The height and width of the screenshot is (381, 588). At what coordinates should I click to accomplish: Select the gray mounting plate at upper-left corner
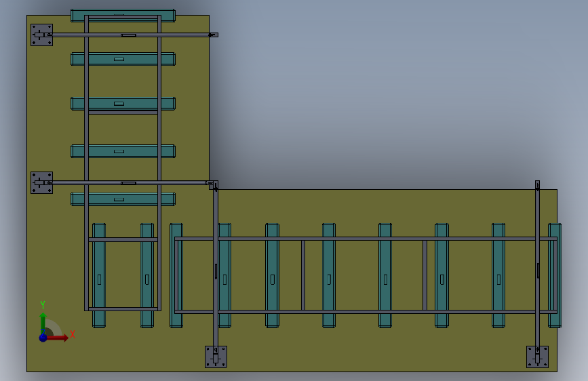41,35
